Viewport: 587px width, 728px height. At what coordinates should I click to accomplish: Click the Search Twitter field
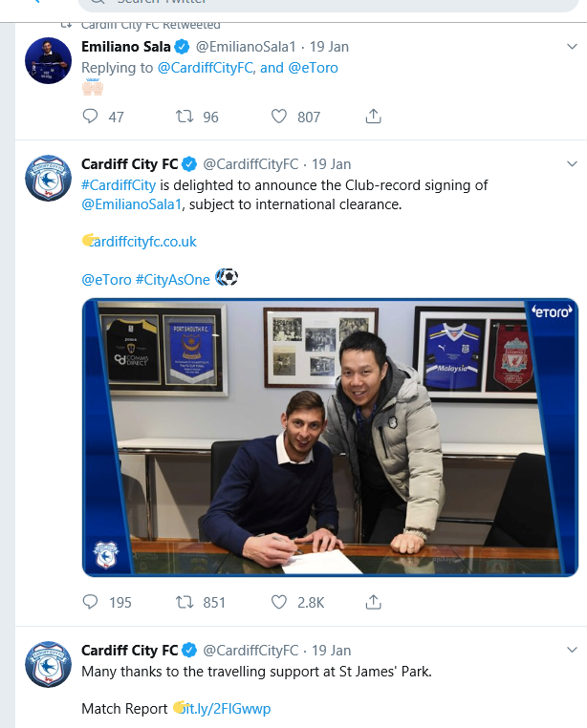[x=287, y=4]
